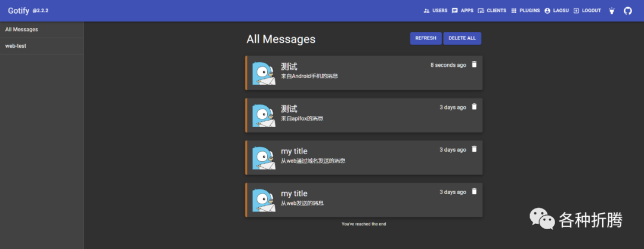
Task: Click message text 从web通过域名发送的消息
Action: 313,161
